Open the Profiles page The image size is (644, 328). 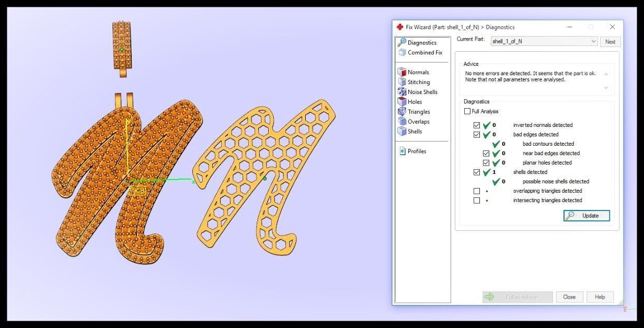(417, 151)
